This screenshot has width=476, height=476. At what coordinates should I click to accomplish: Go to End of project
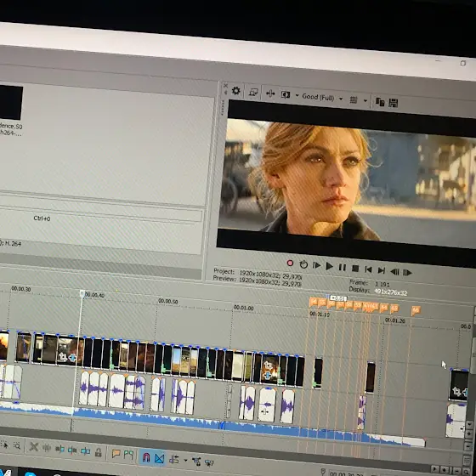click(382, 270)
